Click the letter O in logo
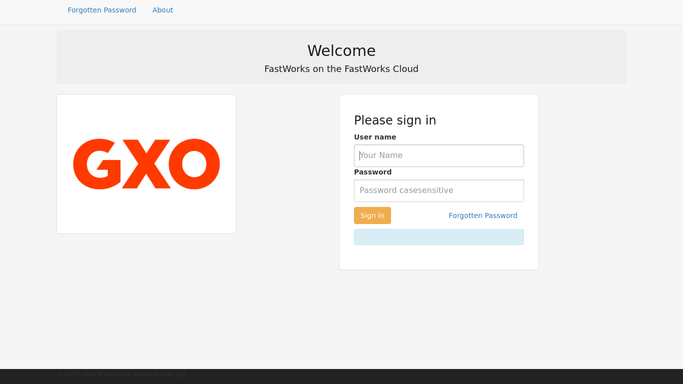This screenshot has width=683, height=384. [194, 164]
